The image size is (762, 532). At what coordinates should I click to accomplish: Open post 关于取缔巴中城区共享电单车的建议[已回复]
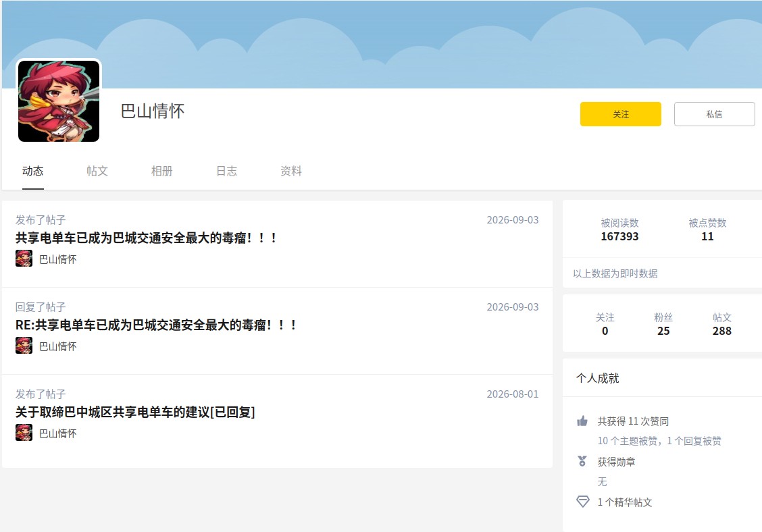[x=135, y=412]
